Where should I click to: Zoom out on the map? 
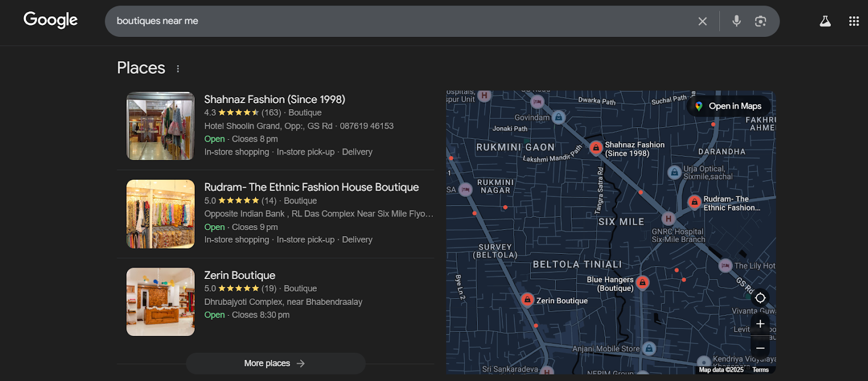(760, 348)
